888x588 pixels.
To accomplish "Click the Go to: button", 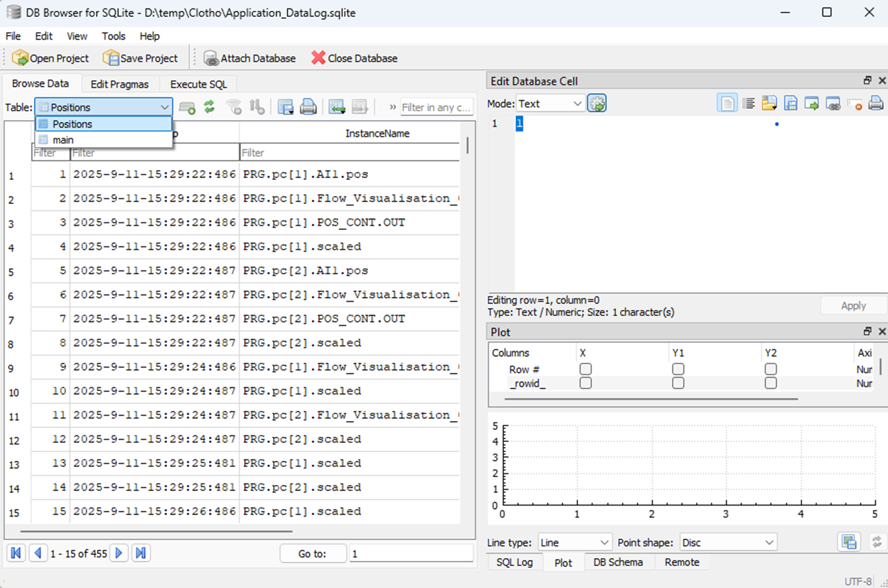I will (312, 553).
